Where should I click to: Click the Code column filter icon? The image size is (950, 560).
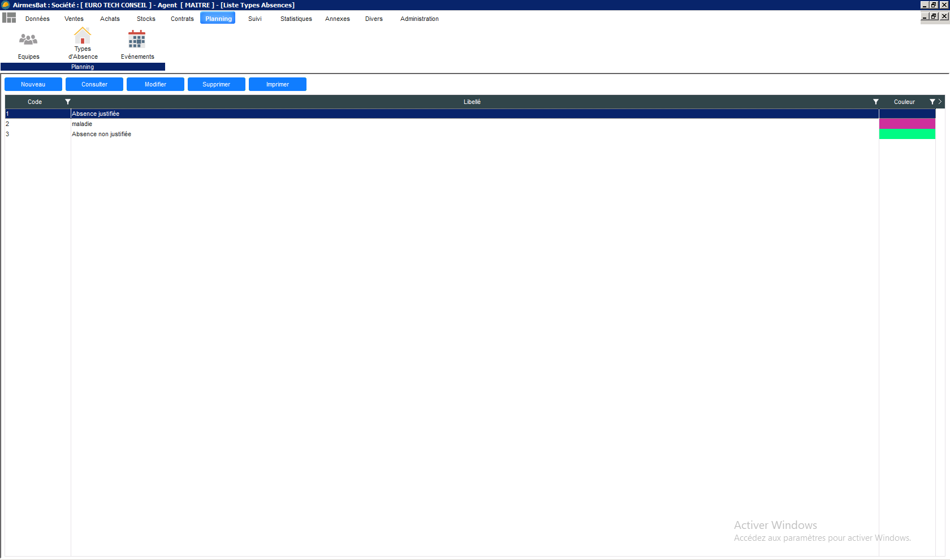coord(68,102)
